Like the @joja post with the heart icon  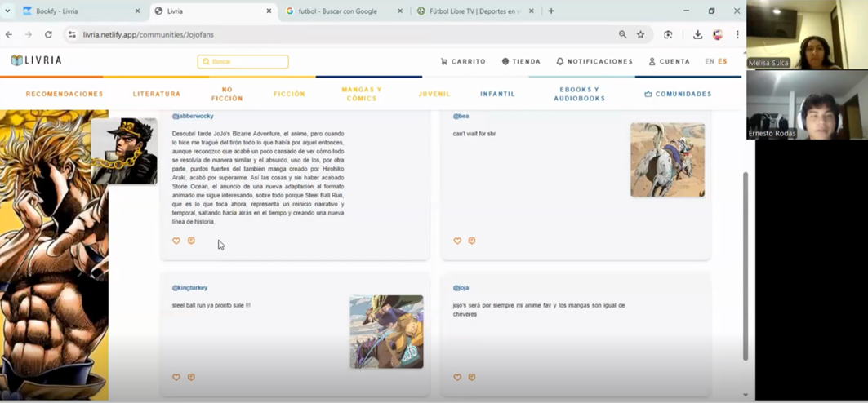pyautogui.click(x=457, y=378)
